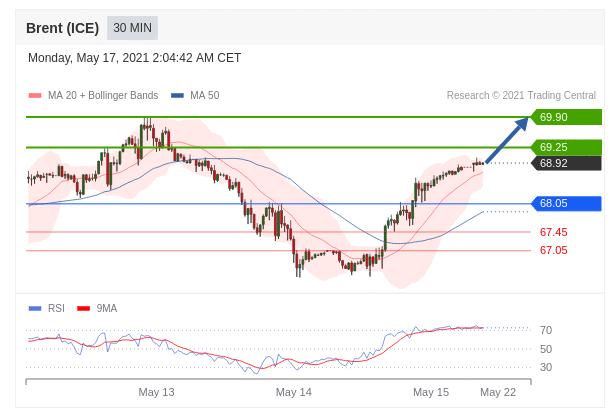613x416 pixels.
Task: Click the May 14 date axis label
Action: pyautogui.click(x=293, y=392)
